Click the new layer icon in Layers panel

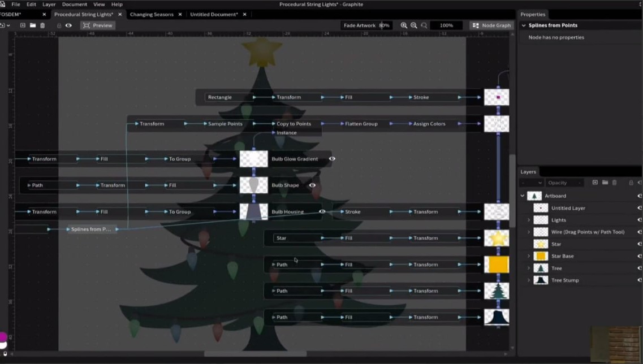595,183
